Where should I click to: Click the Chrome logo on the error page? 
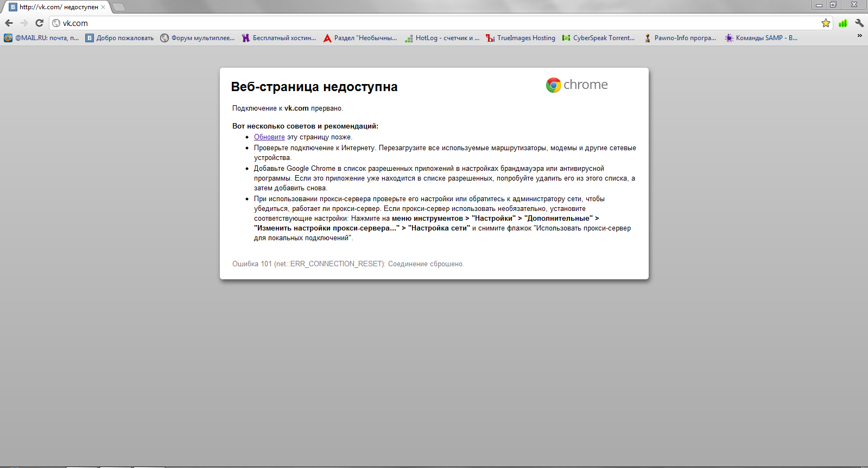pyautogui.click(x=576, y=85)
